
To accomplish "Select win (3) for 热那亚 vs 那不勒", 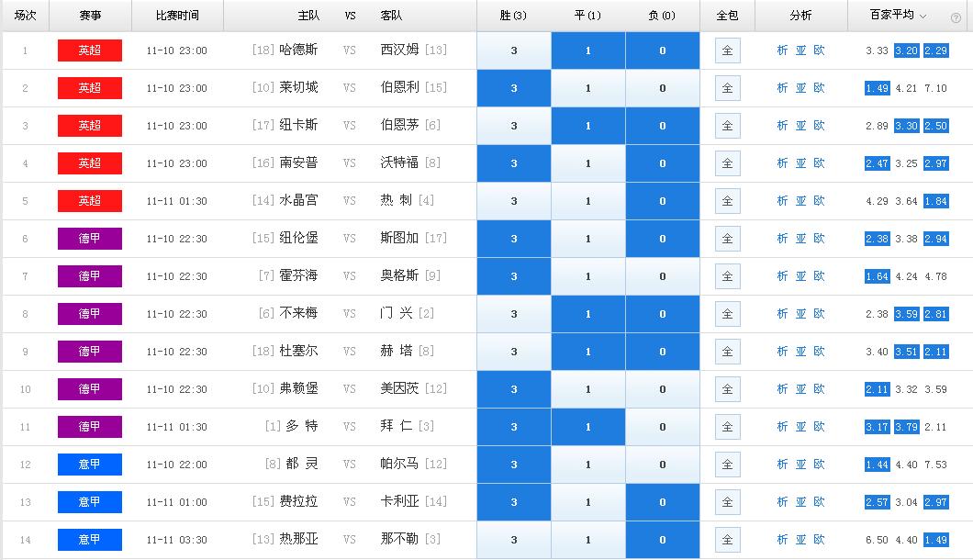I will click(514, 540).
